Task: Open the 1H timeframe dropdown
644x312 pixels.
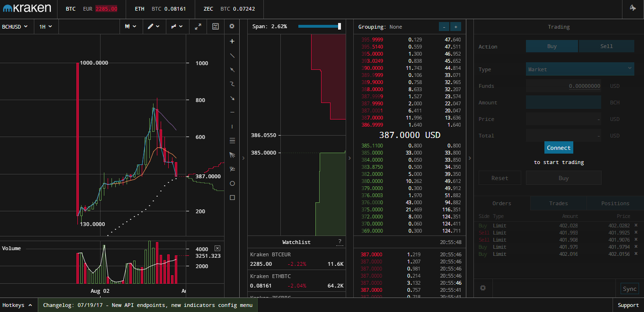Action: (46, 26)
